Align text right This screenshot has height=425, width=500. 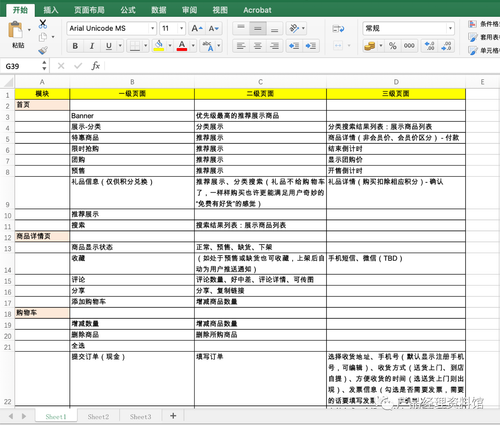click(275, 46)
